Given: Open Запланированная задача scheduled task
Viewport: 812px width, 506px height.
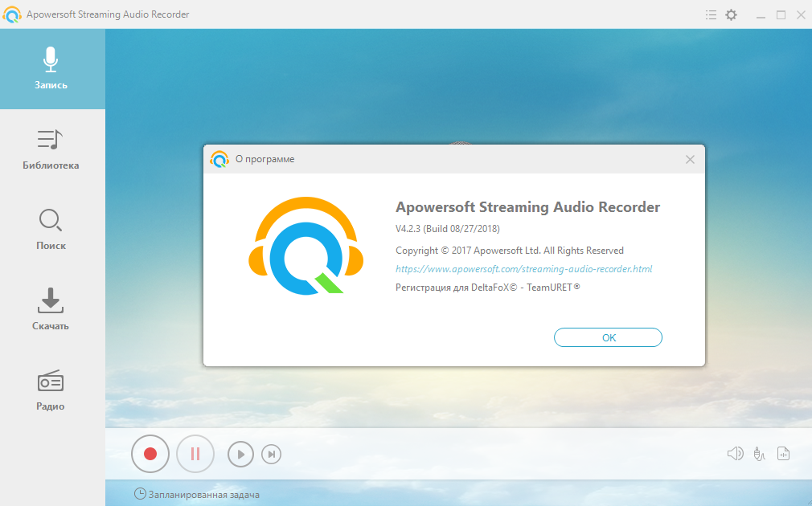Looking at the screenshot, I should point(197,494).
